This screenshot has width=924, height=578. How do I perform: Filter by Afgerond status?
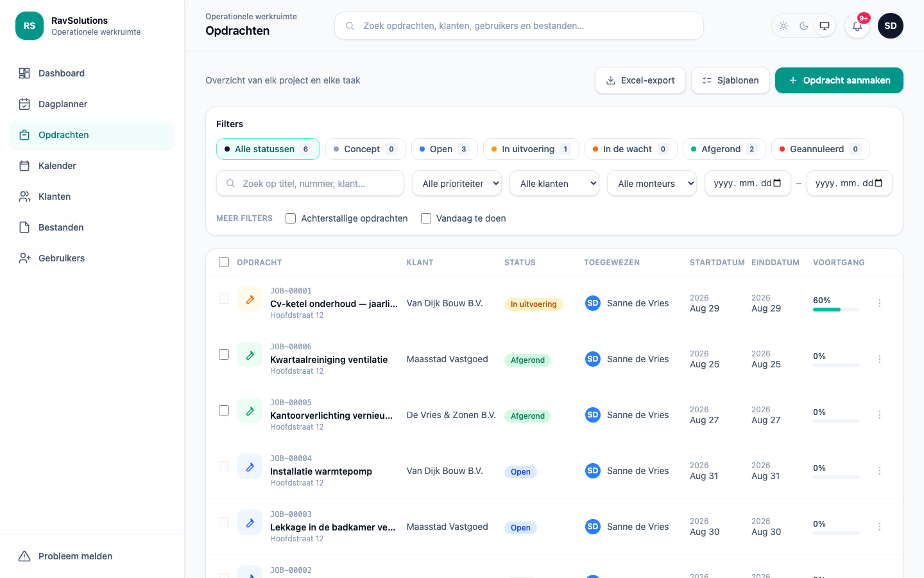(x=724, y=149)
